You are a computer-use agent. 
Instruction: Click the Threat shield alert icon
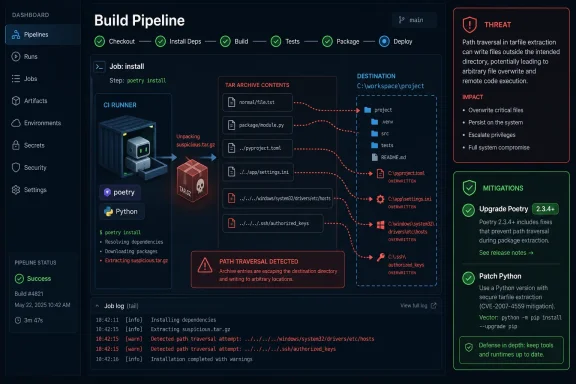[x=470, y=25]
